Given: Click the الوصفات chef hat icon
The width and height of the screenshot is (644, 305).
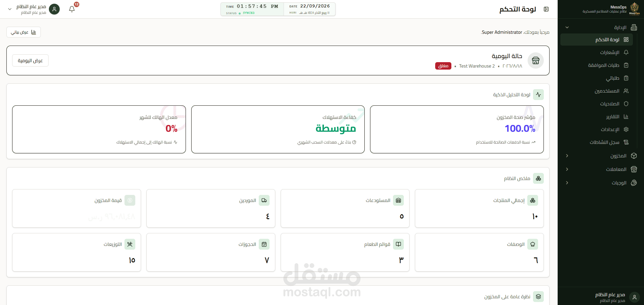Looking at the screenshot, I should pyautogui.click(x=533, y=244).
